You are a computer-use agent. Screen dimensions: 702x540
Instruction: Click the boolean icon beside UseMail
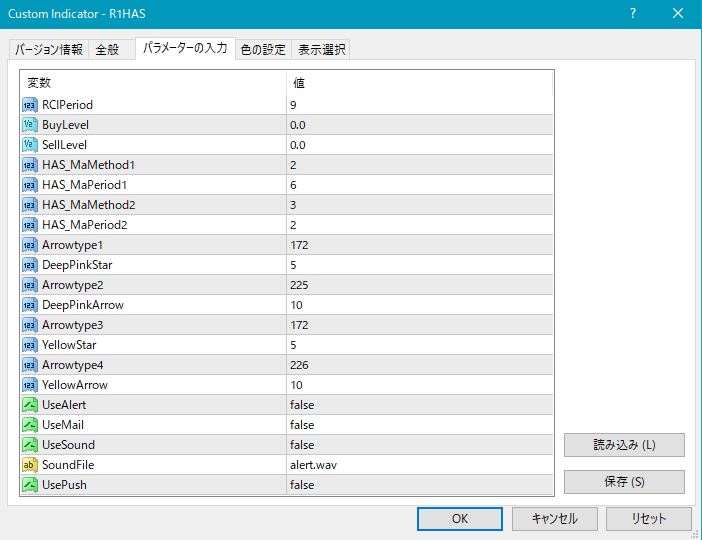pos(30,425)
